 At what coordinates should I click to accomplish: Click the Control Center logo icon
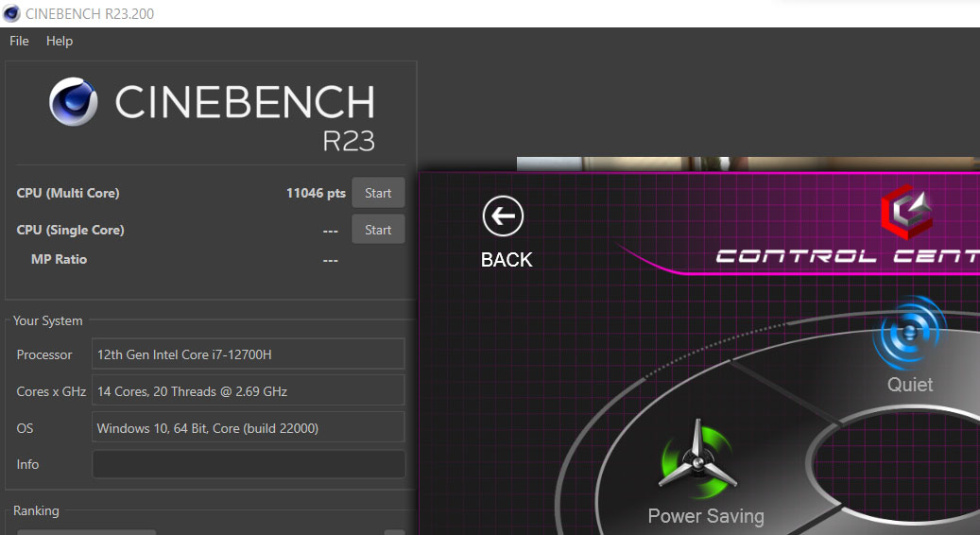pos(907,212)
